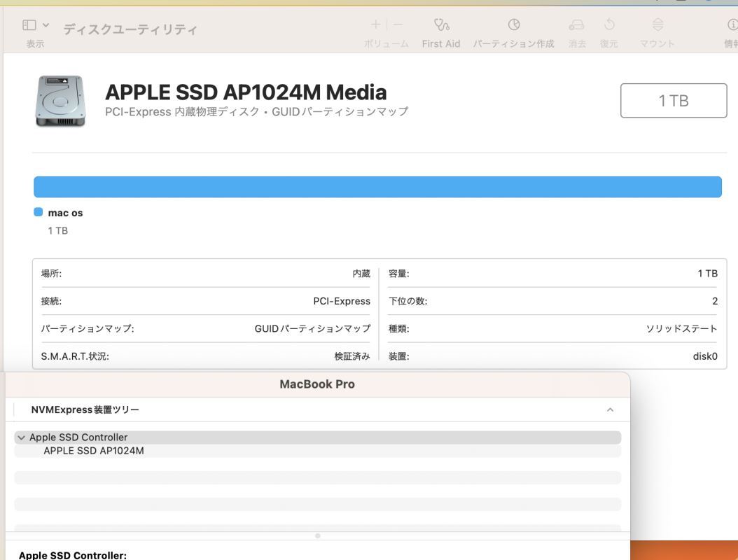Open the 情報 info icon in the toolbar

tap(732, 25)
